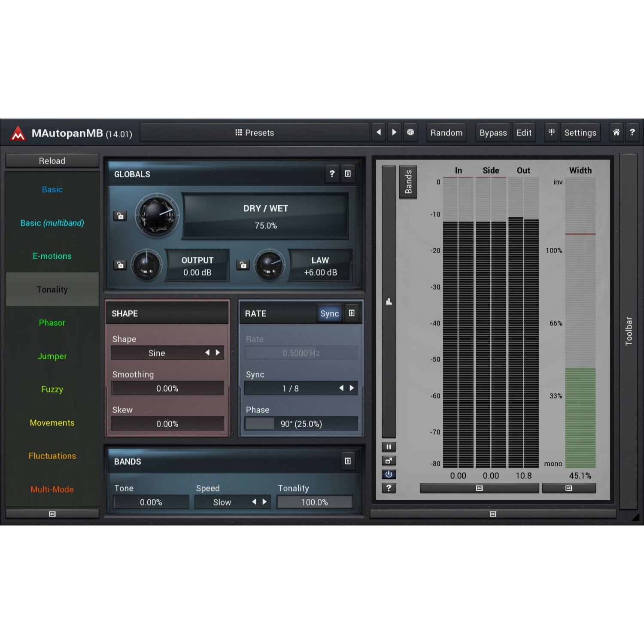Open the Settings button
644x644 pixels.
coord(580,133)
